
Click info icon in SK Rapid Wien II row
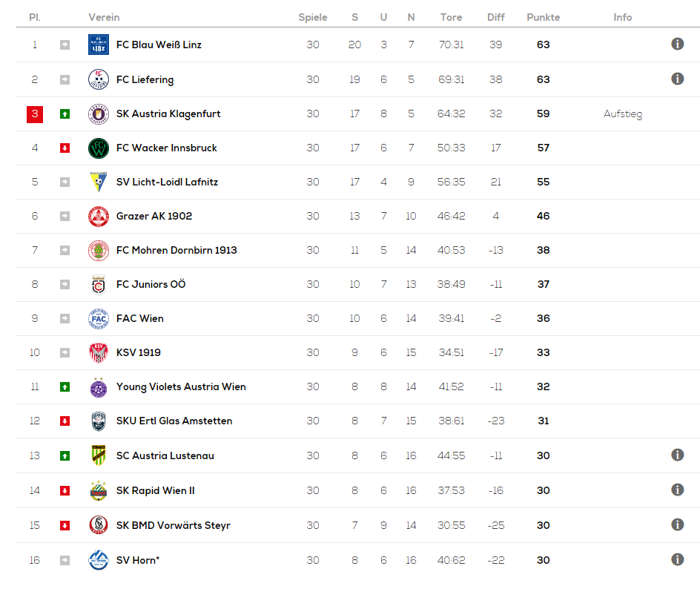(677, 490)
